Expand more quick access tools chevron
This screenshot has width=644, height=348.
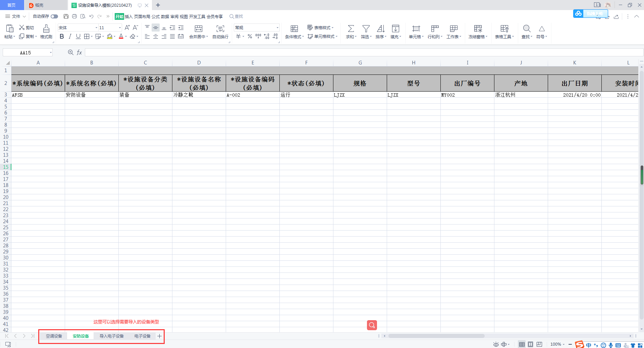click(108, 16)
